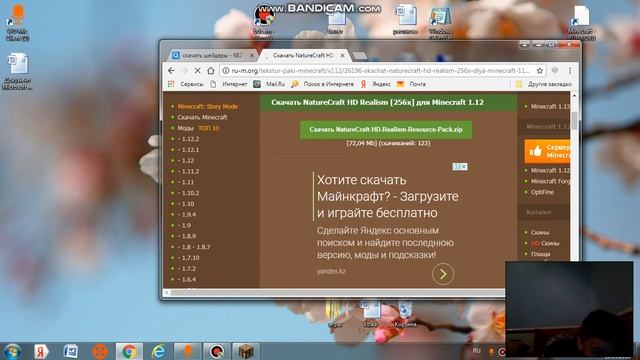This screenshot has width=640, height=360.
Task: Stop page loading with the X button
Action: click(x=197, y=71)
